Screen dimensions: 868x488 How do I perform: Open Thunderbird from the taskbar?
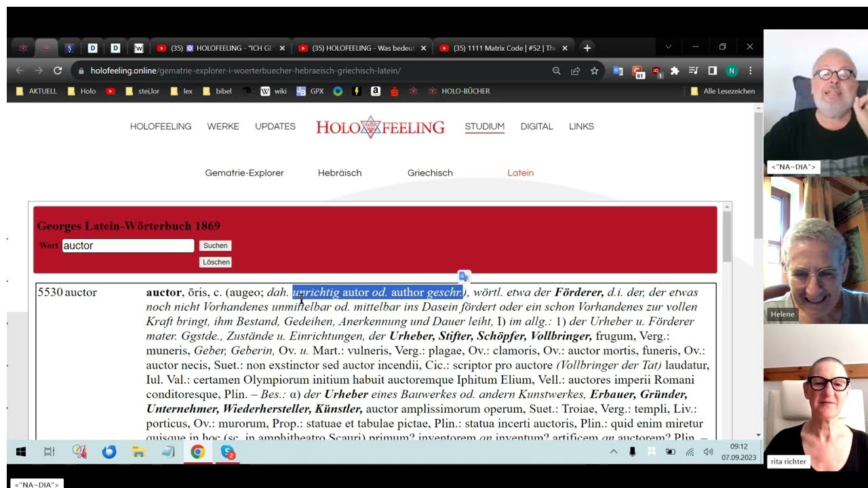[109, 451]
